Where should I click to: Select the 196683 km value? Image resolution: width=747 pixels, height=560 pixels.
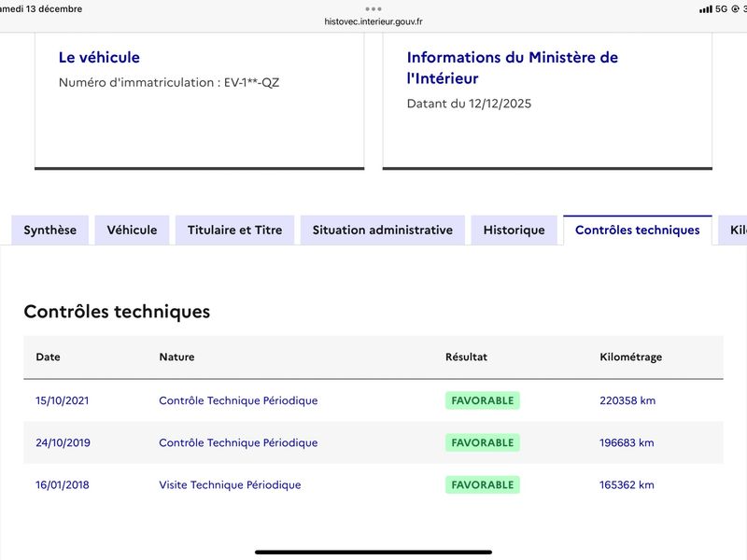pos(627,442)
